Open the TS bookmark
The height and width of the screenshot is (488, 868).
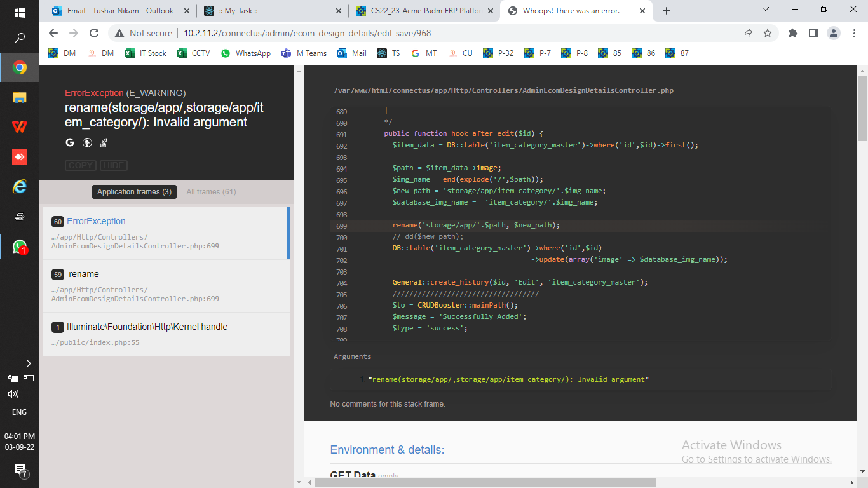[389, 53]
